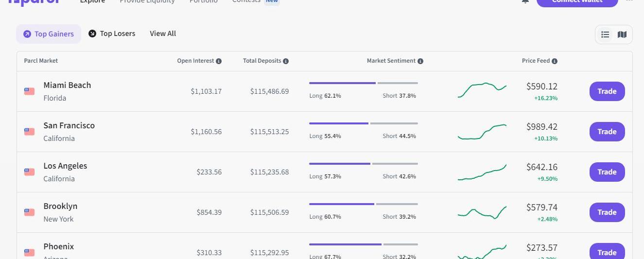
Task: Click the Parcl Market column header
Action: (x=41, y=61)
